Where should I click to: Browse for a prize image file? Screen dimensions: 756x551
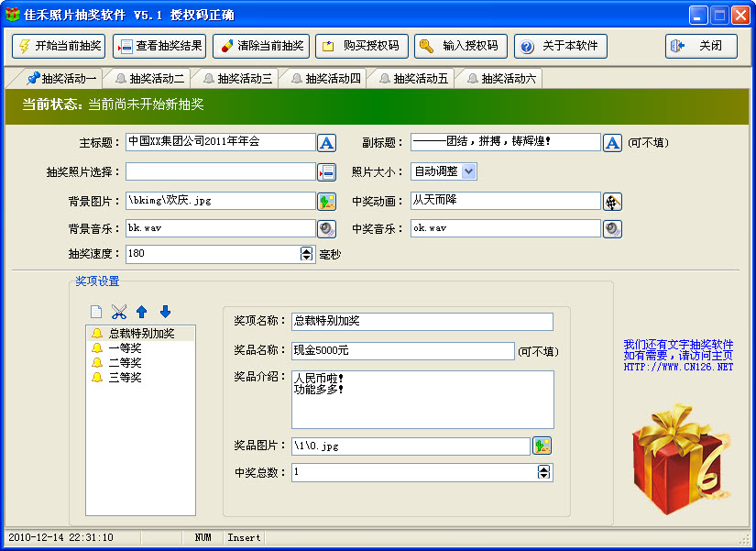(542, 445)
